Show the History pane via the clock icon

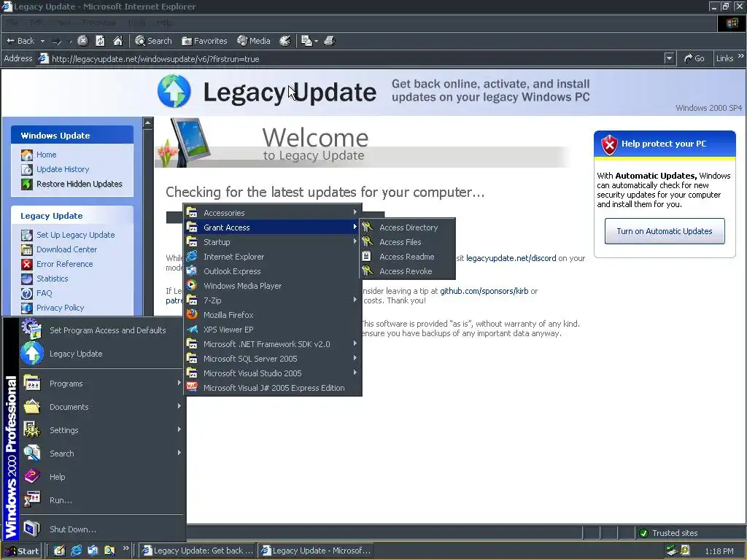click(285, 41)
